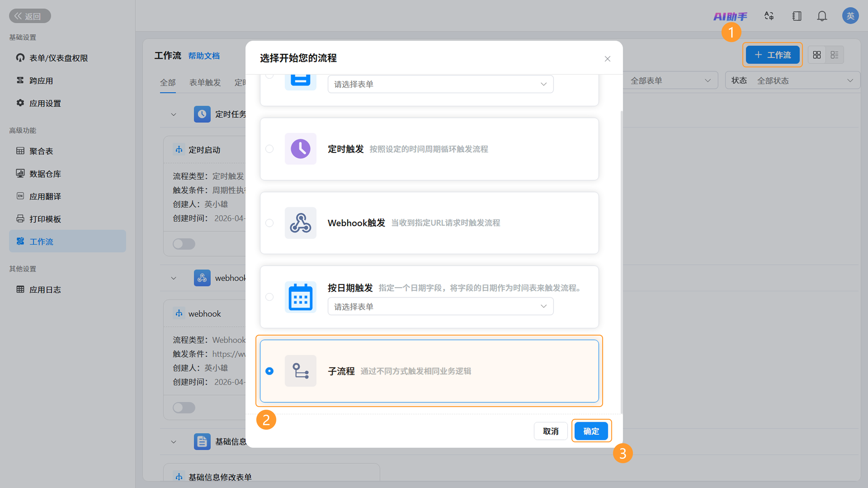Open 表单/仪表盘权限 in sidebar
The image size is (868, 488).
coord(67,58)
